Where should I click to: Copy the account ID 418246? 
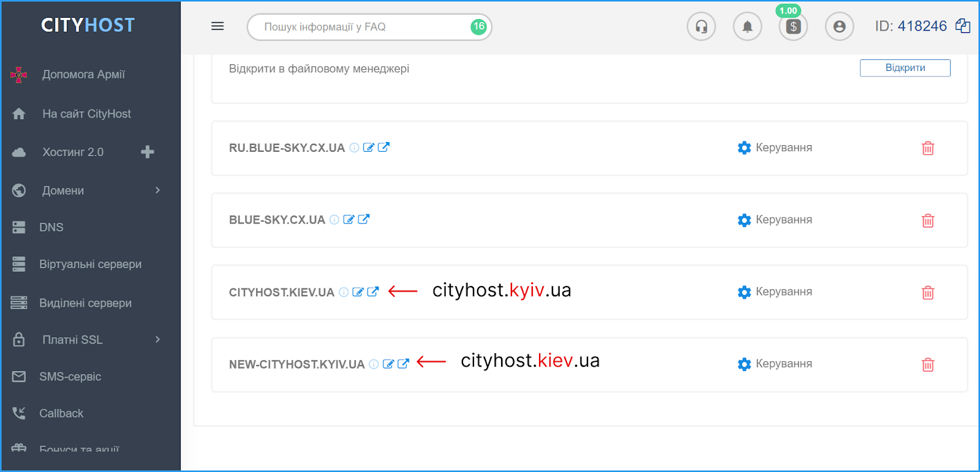pyautogui.click(x=963, y=26)
